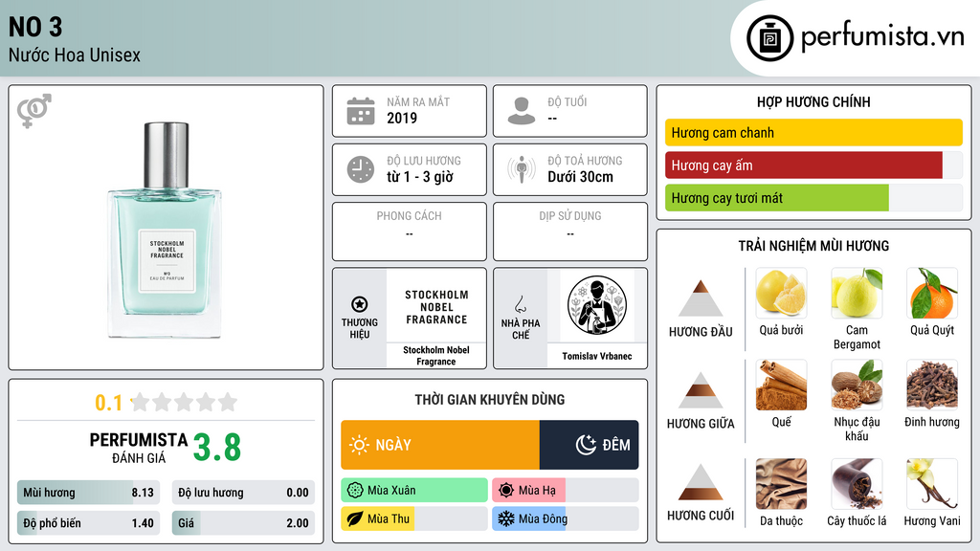Open the Da thuộc leather note image
Image resolution: width=980 pixels, height=551 pixels.
pos(781,484)
